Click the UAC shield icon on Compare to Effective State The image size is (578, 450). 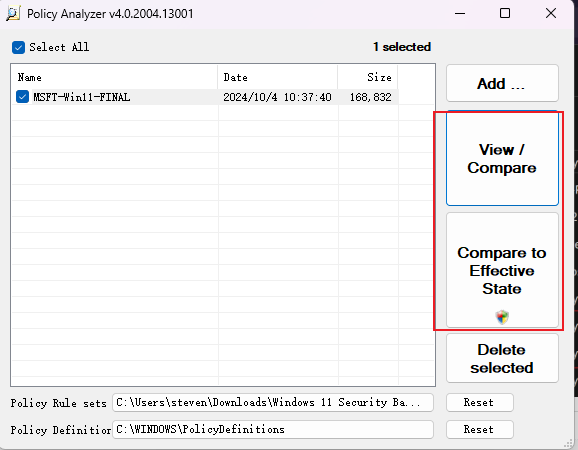tap(502, 317)
